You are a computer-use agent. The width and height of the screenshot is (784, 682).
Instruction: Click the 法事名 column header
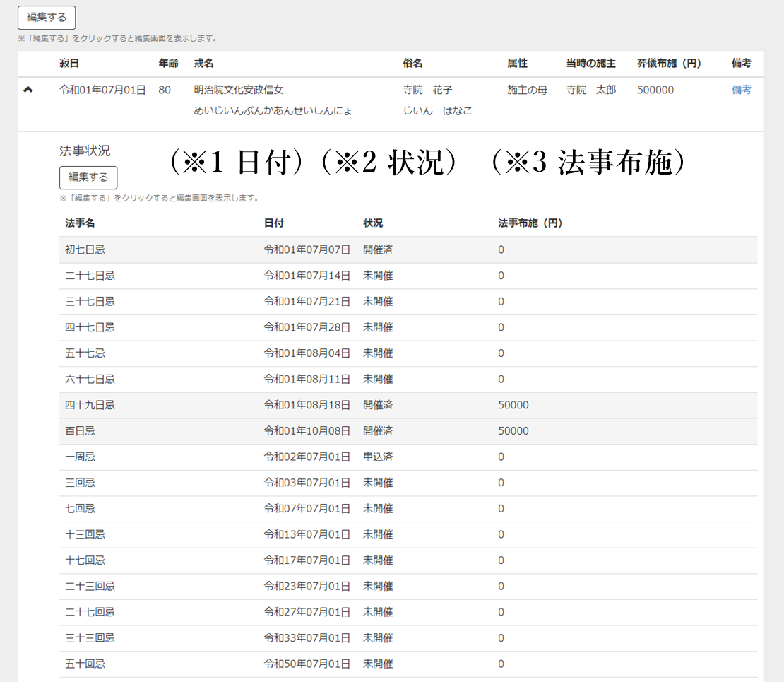pos(80,223)
